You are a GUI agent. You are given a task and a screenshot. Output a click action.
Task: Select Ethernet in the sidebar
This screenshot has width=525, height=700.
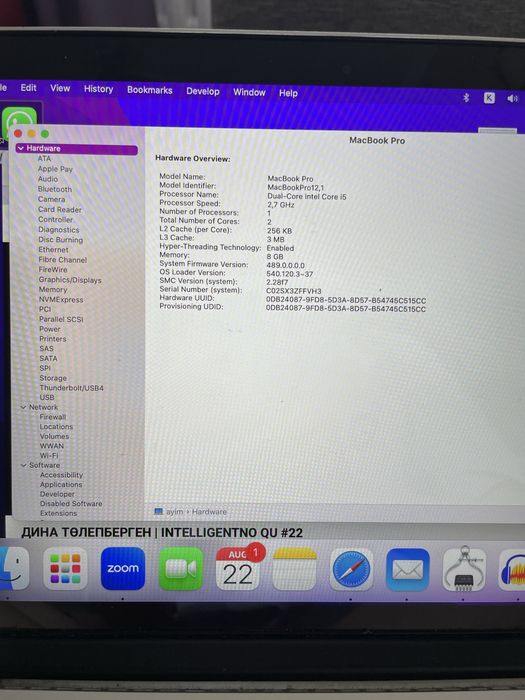[54, 250]
